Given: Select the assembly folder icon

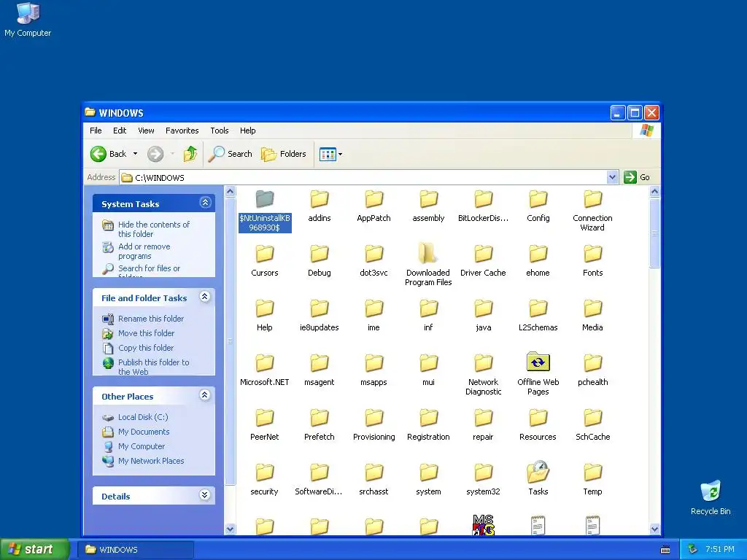Looking at the screenshot, I should (428, 199).
